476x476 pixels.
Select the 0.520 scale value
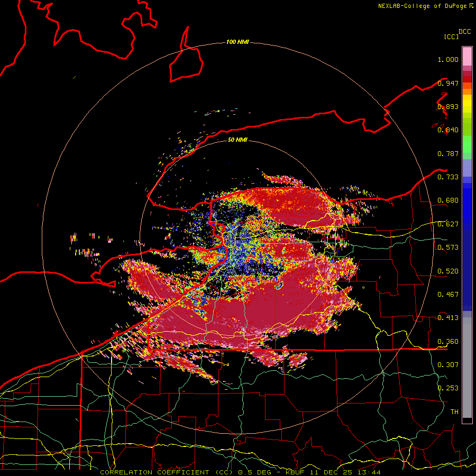[x=448, y=271]
